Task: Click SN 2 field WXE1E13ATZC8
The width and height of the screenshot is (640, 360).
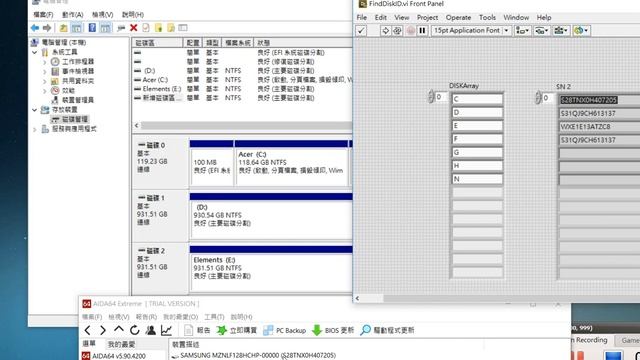Action: [x=599, y=127]
